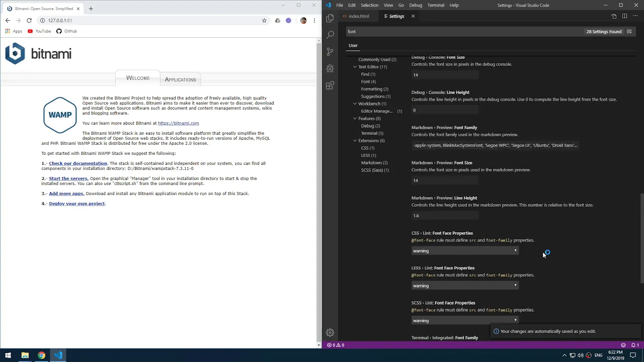Image resolution: width=644 pixels, height=362 pixels.
Task: Open the Explorer view in VS Code activity bar
Action: [x=330, y=18]
